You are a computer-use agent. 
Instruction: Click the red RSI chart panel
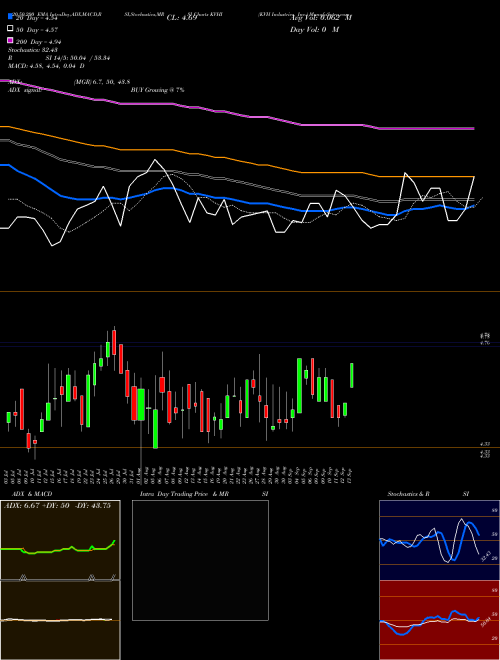click(439, 620)
